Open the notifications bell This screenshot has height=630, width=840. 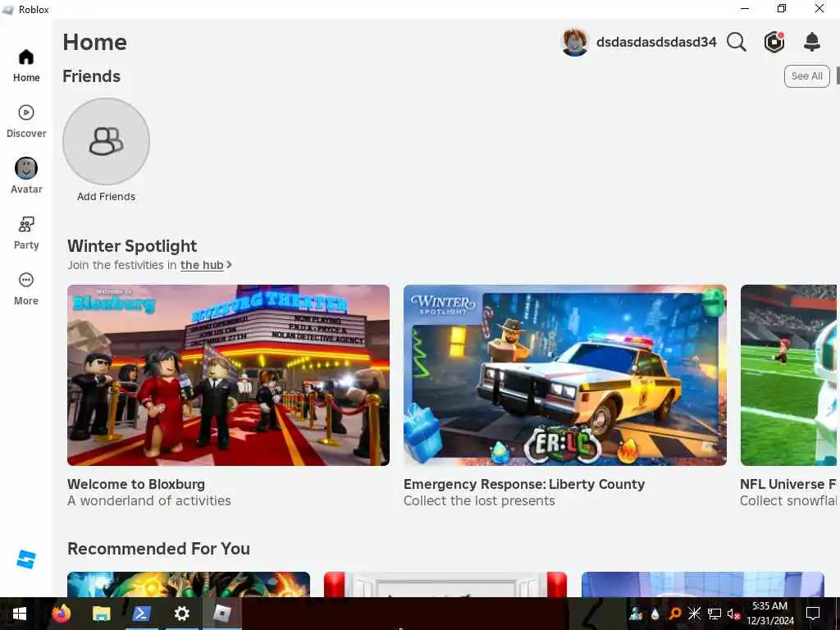812,42
